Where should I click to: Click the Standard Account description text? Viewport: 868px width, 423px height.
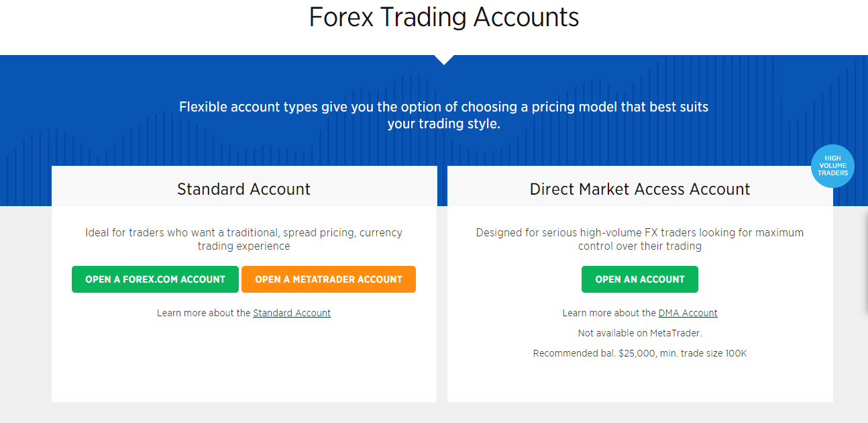click(x=243, y=238)
